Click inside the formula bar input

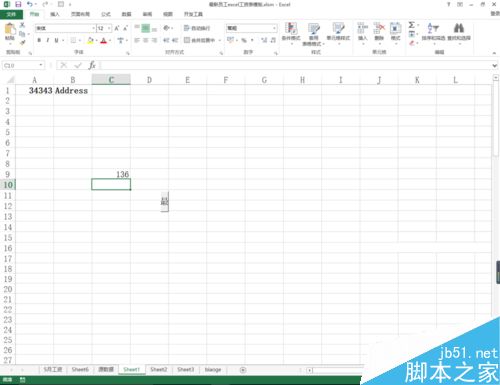[295, 66]
